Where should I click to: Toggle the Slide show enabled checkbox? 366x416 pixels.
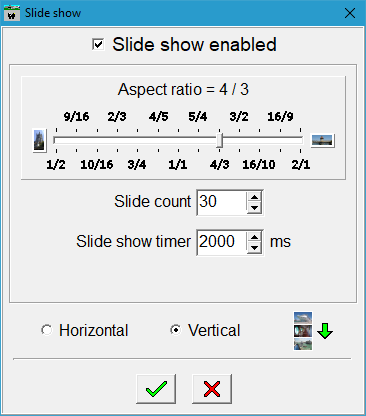pos(98,44)
